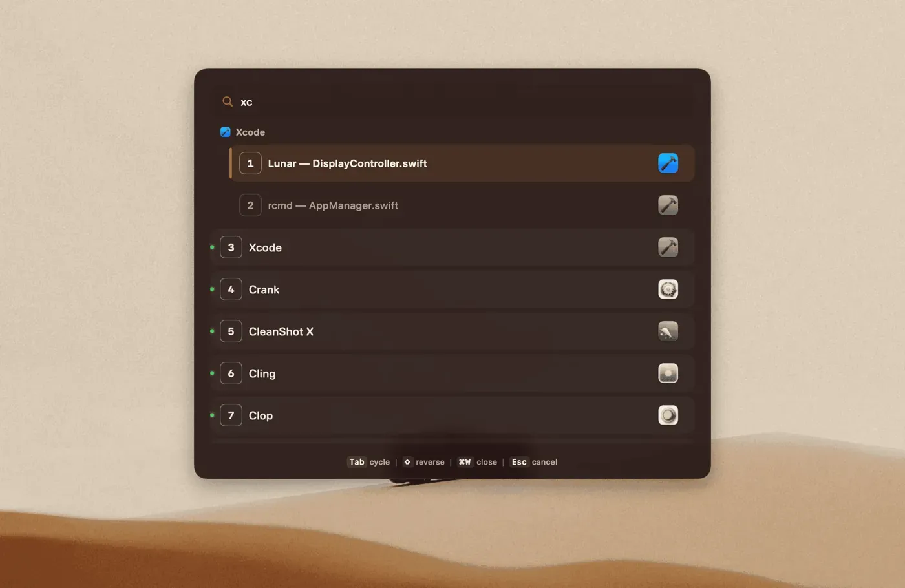Click the hammer icon on the Xcode row numbered 3

(x=668, y=247)
